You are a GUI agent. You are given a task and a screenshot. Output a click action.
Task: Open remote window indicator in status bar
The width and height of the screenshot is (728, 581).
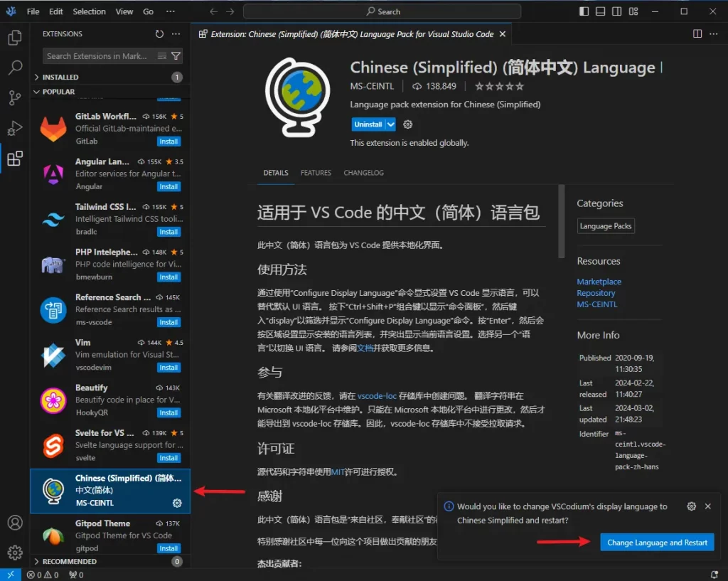click(10, 575)
